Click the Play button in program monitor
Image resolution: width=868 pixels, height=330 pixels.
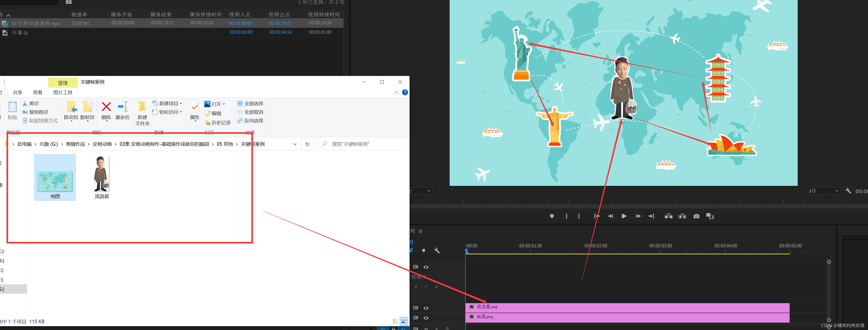tap(624, 216)
